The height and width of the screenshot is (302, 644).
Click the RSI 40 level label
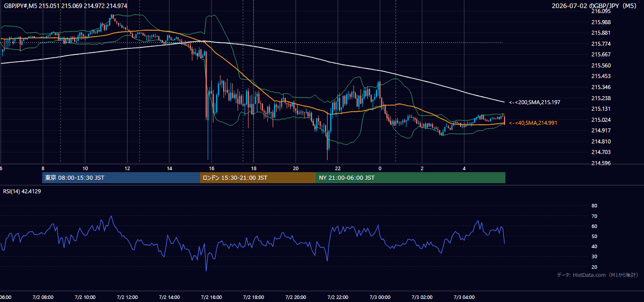(594, 246)
